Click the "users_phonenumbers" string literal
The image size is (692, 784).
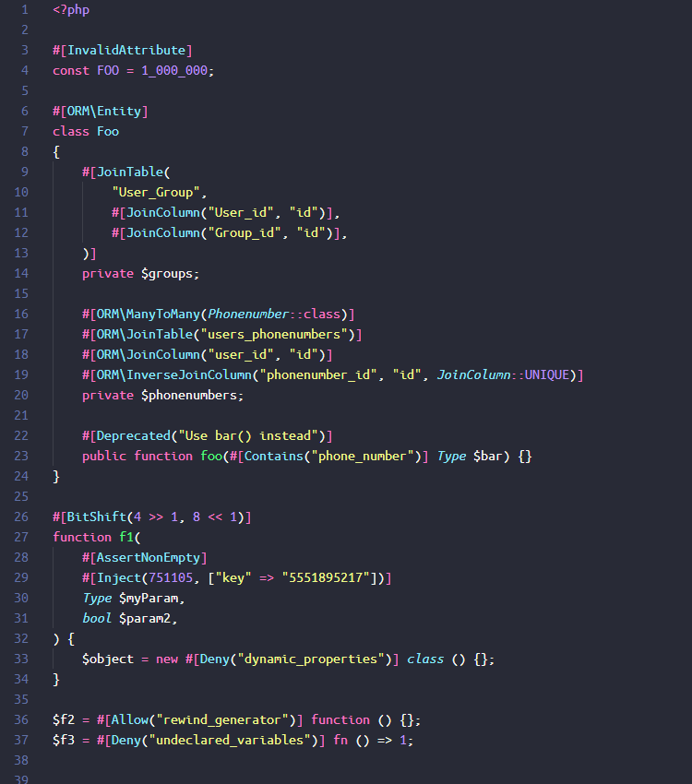[273, 334]
